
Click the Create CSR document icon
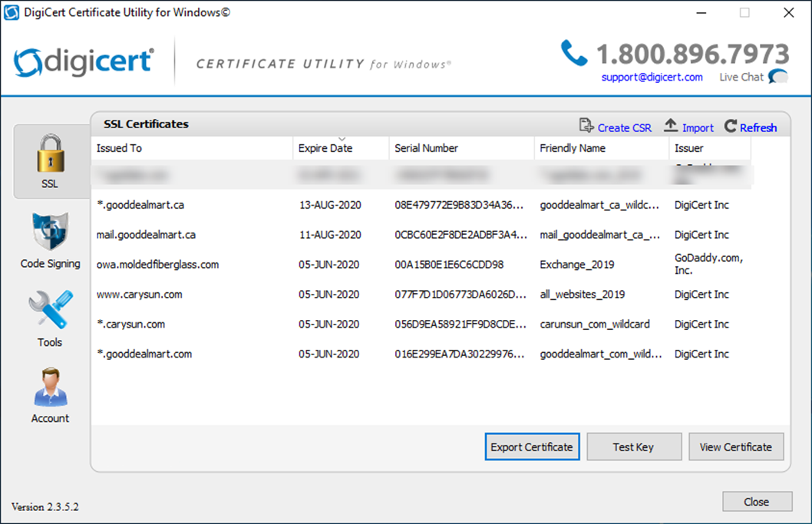click(586, 126)
